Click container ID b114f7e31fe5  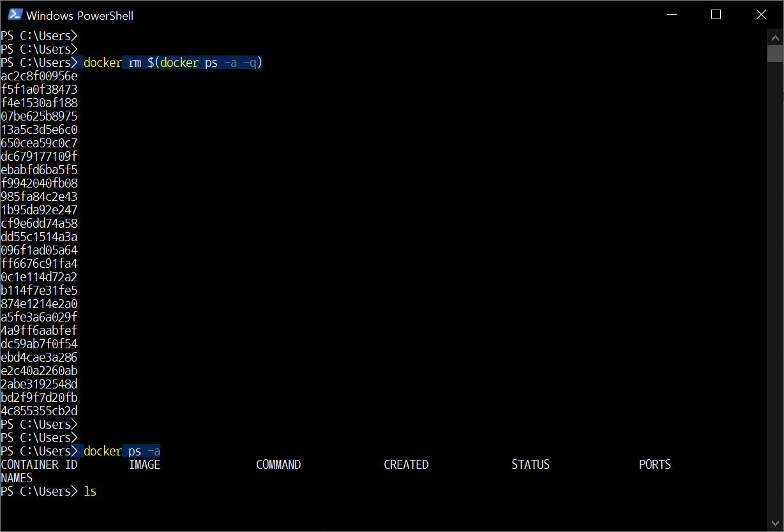click(40, 290)
